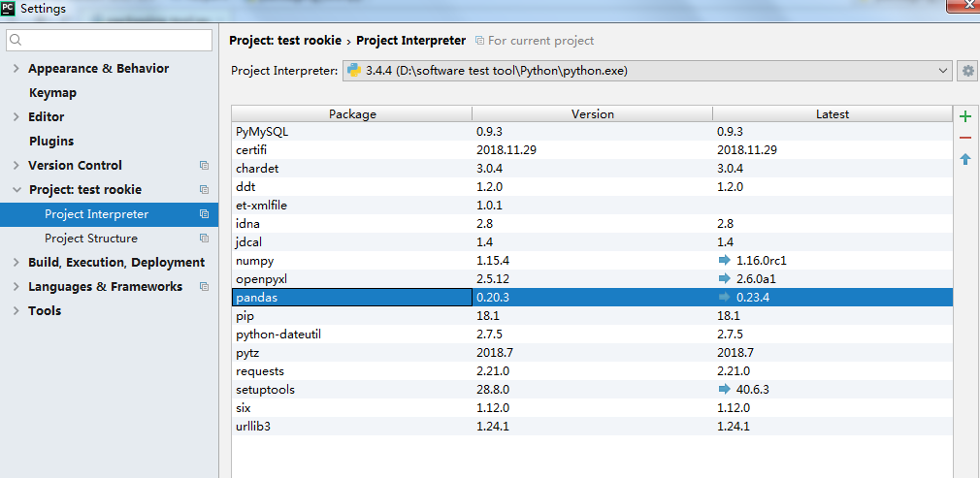Click the blue up-arrow upgrade package icon
980x478 pixels.
[964, 159]
